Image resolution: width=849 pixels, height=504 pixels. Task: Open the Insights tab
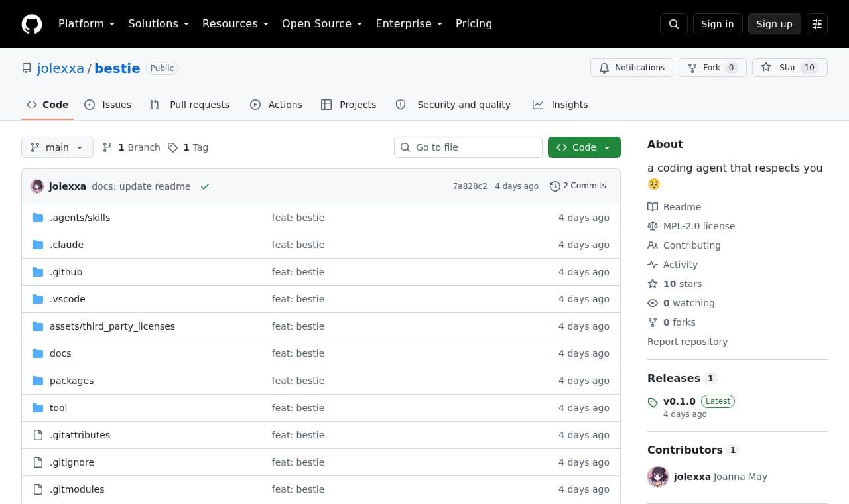click(x=560, y=105)
